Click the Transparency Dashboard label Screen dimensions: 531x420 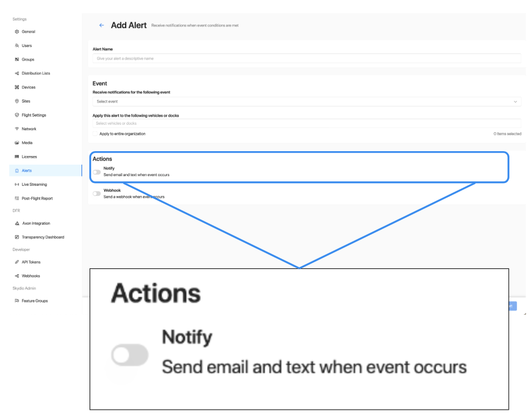pyautogui.click(x=43, y=237)
